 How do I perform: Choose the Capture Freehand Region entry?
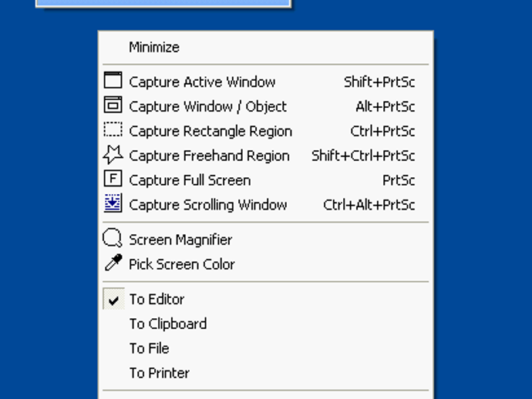coord(209,156)
